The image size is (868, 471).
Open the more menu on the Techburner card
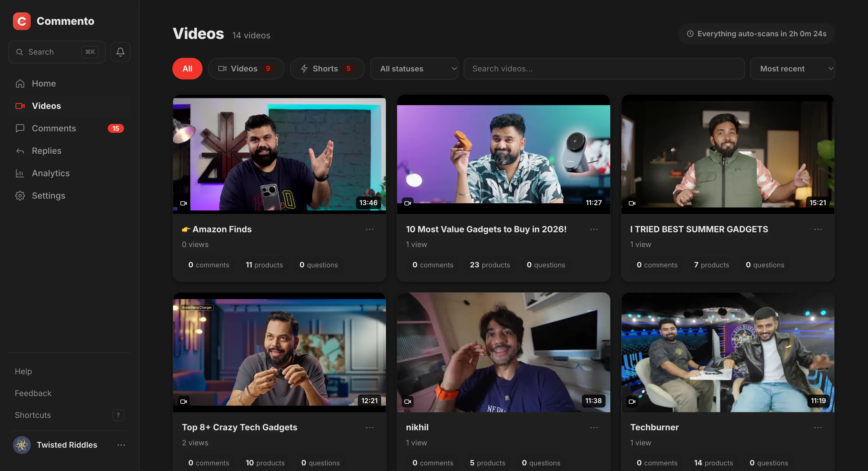click(x=818, y=428)
